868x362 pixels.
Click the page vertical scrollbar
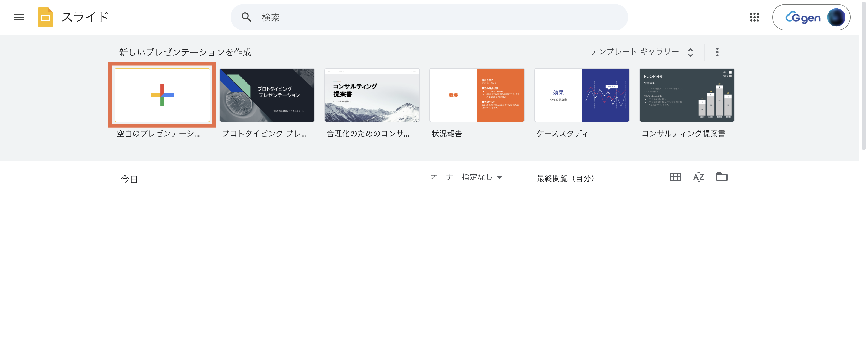coord(863,74)
